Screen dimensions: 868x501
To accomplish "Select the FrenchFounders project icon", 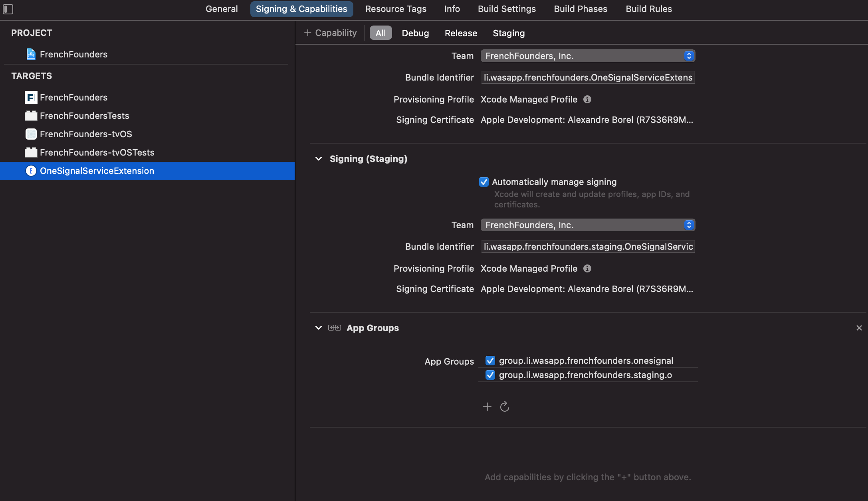I will coord(31,54).
